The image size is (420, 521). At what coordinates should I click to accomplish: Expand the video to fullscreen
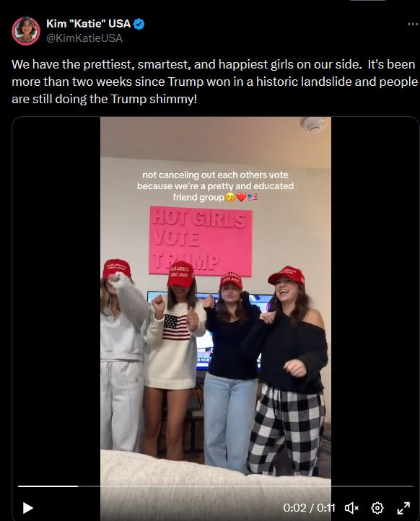point(403,508)
